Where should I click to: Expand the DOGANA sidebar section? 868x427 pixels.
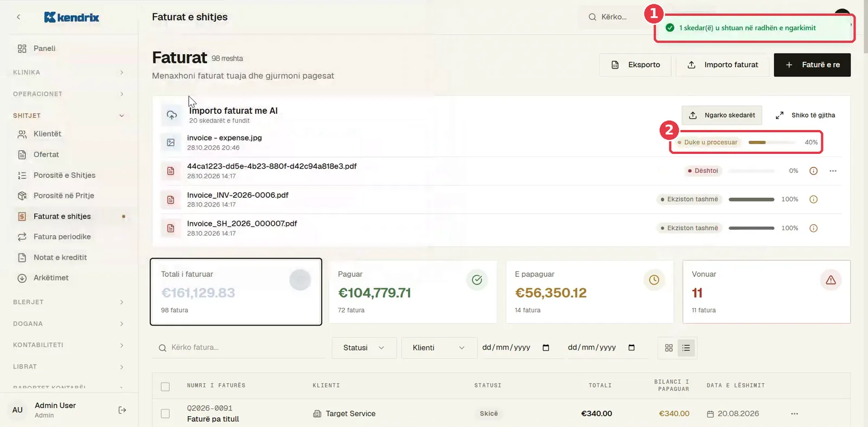(69, 324)
